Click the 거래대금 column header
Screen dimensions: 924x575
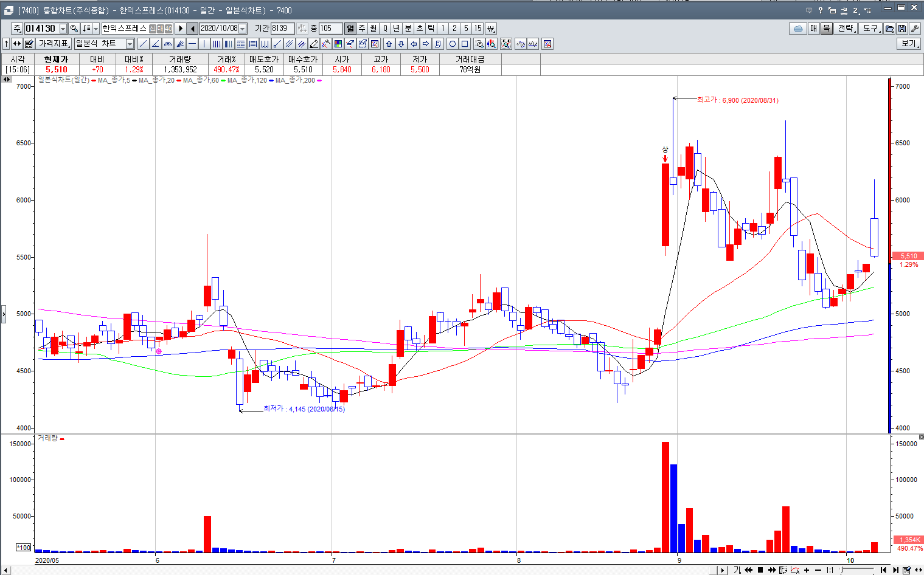coord(470,59)
